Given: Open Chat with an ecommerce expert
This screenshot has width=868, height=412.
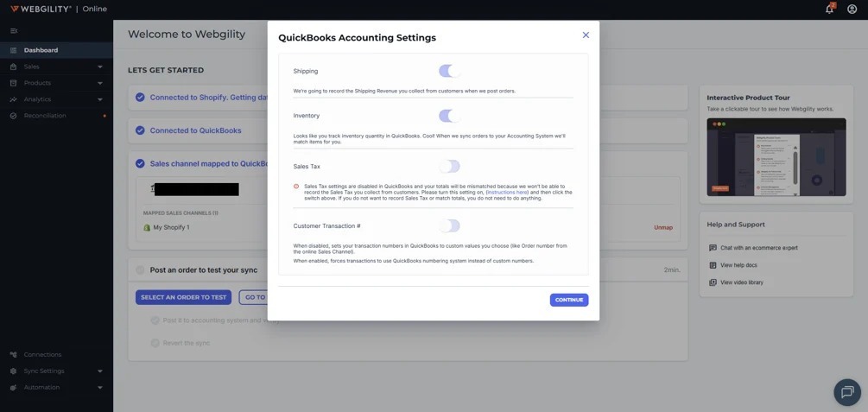Looking at the screenshot, I should [759, 248].
